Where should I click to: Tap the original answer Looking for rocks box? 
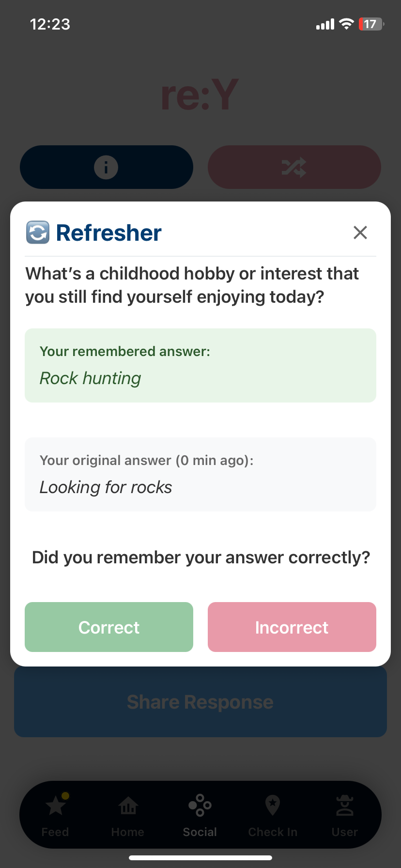point(200,474)
